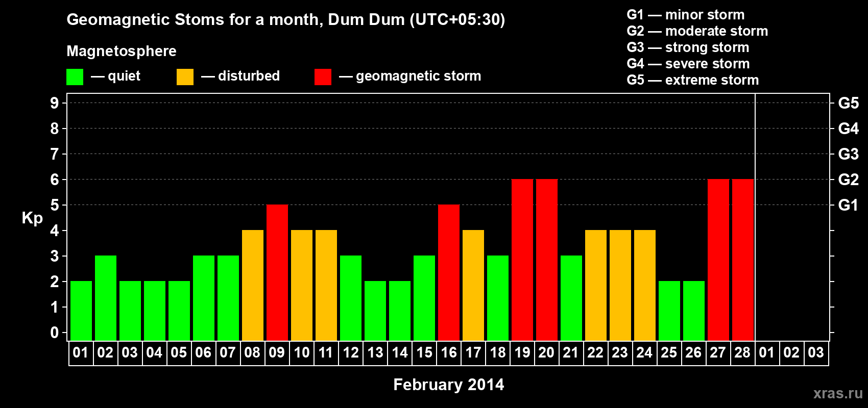Click the 'February 2014' axis title
Image resolution: width=868 pixels, height=408 pixels.
(x=448, y=385)
